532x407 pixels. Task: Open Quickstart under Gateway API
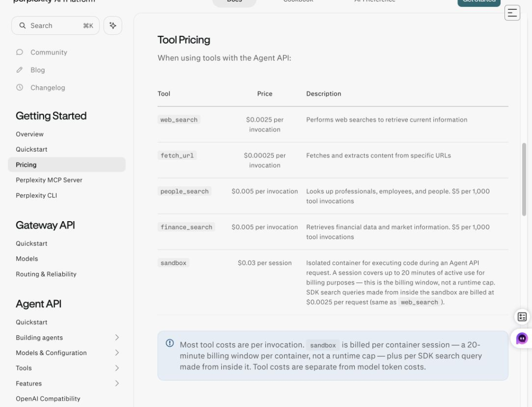click(32, 243)
